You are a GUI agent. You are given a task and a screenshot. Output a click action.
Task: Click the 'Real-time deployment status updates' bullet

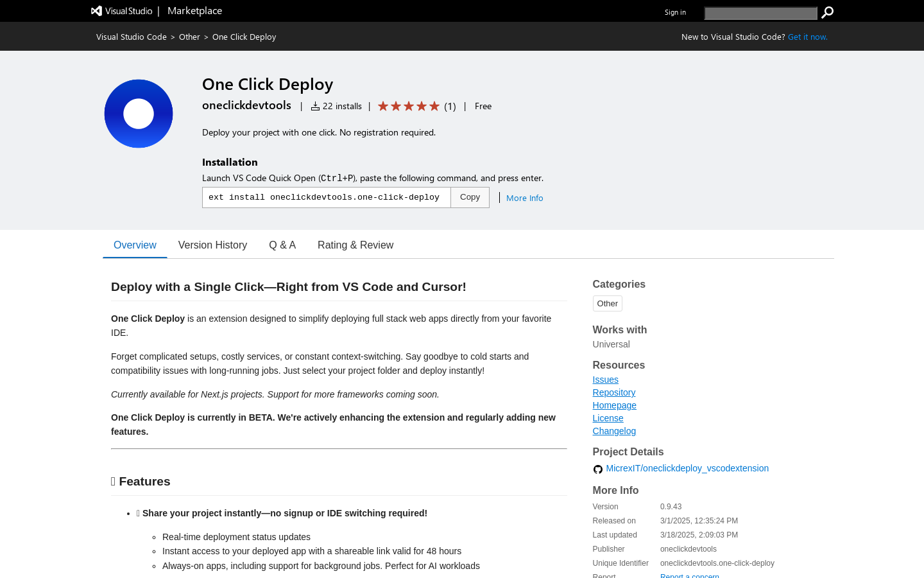point(236,537)
